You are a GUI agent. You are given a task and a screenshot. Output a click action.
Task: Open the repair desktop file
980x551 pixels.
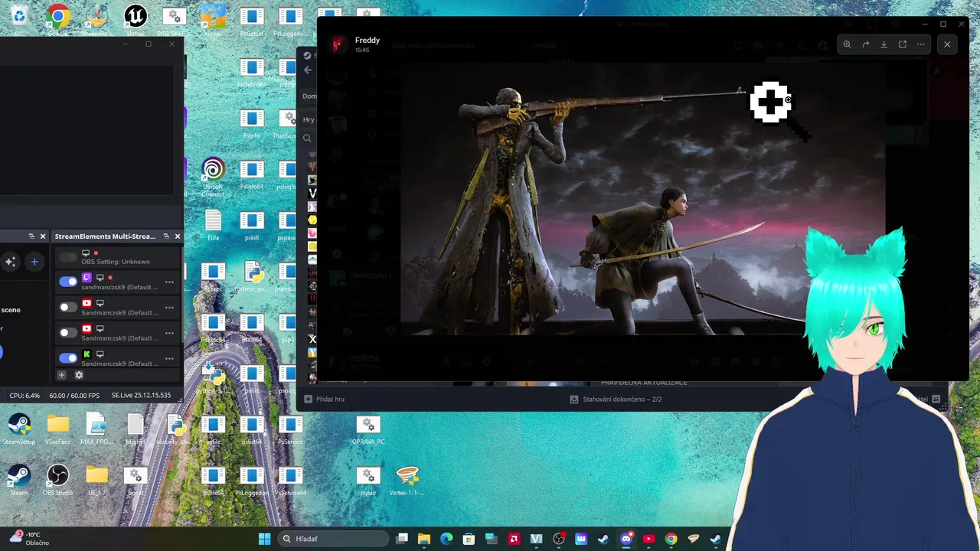tap(368, 480)
